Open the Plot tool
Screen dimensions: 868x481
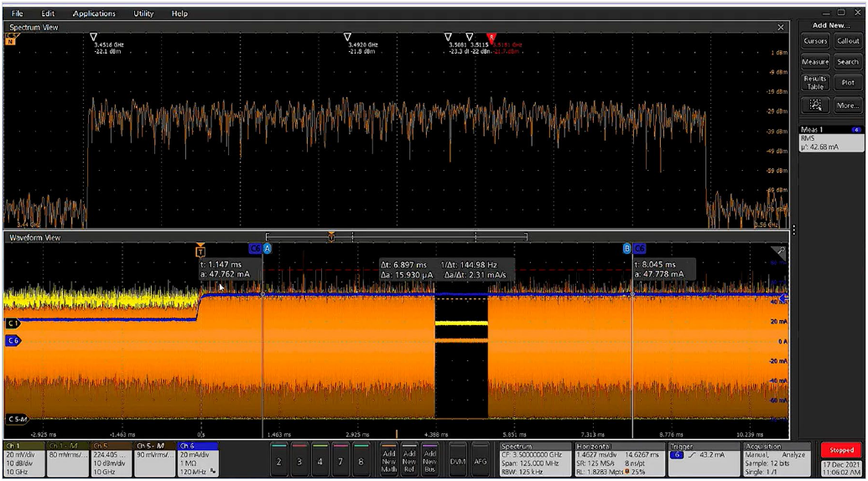tap(848, 82)
